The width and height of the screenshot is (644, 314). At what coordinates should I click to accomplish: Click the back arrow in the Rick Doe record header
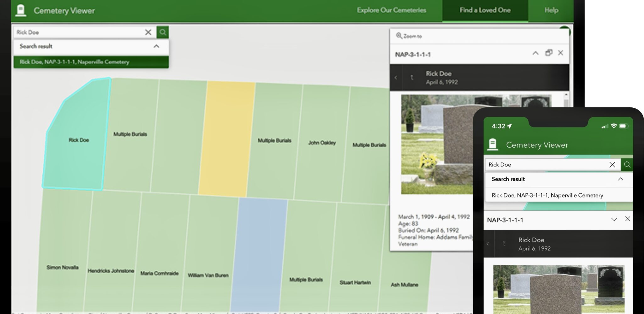pyautogui.click(x=396, y=78)
